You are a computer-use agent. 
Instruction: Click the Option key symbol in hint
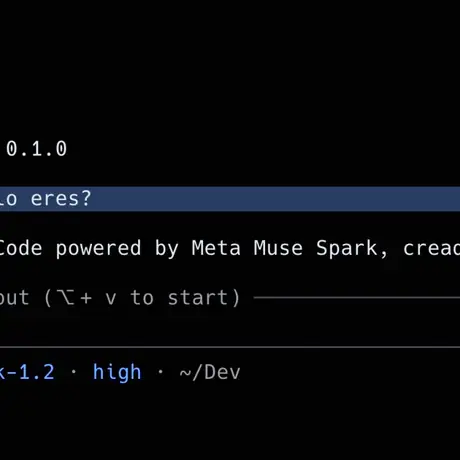tap(65, 297)
